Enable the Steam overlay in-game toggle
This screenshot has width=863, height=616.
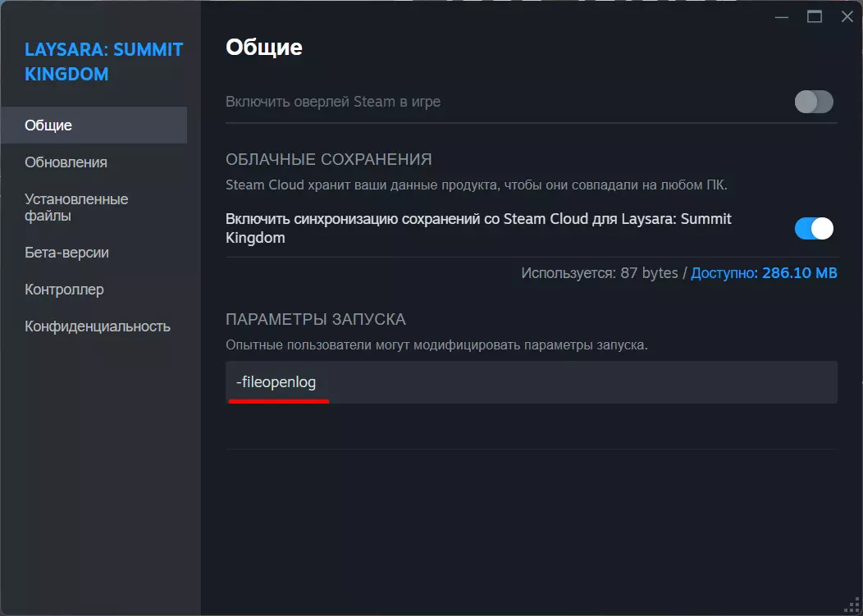(814, 102)
